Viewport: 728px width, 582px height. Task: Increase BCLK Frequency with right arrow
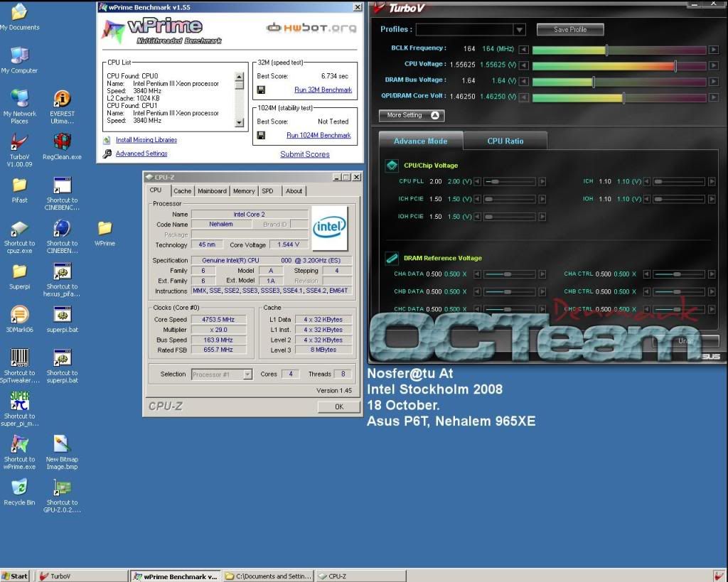(714, 49)
